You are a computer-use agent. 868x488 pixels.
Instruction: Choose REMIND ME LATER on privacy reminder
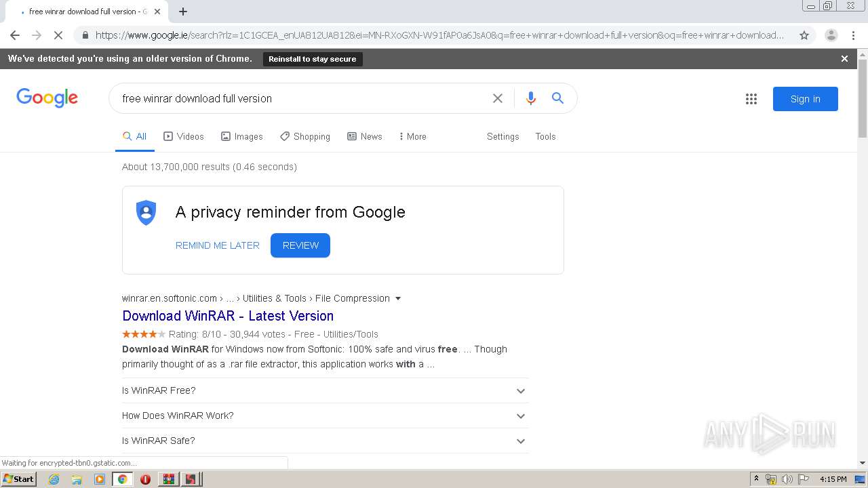(217, 245)
